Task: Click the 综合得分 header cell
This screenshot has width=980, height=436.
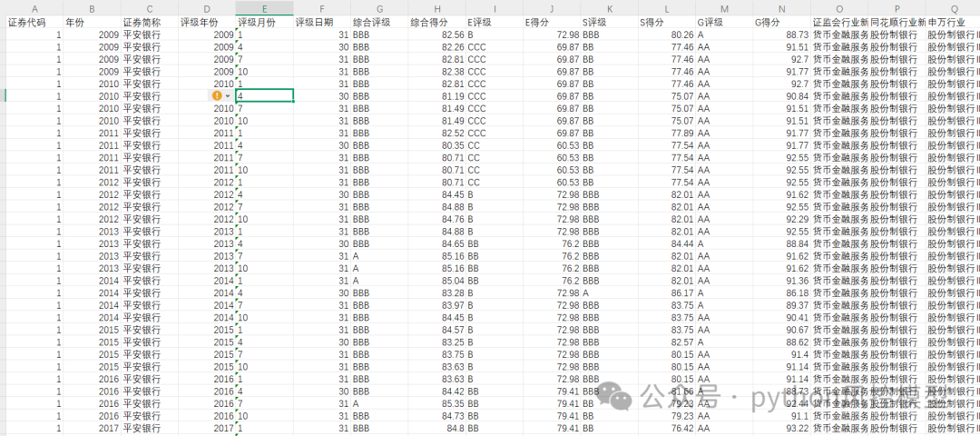Action: [x=436, y=23]
